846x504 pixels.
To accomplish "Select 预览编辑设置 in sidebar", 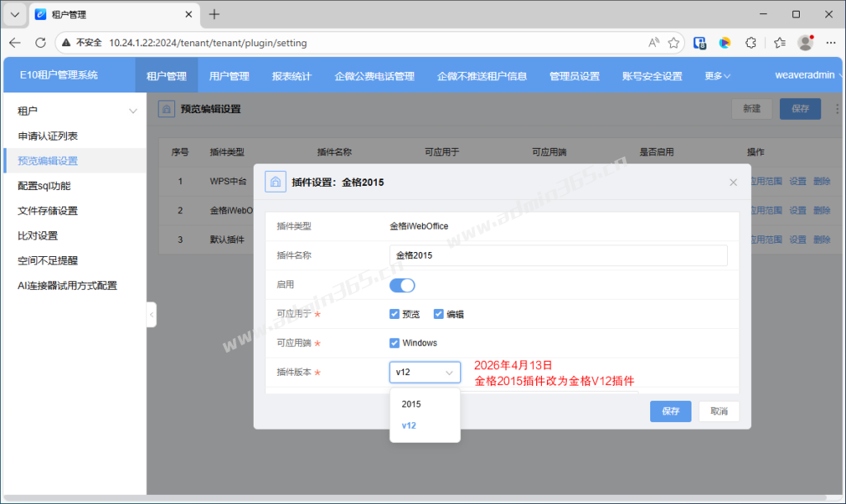I will coord(75,161).
